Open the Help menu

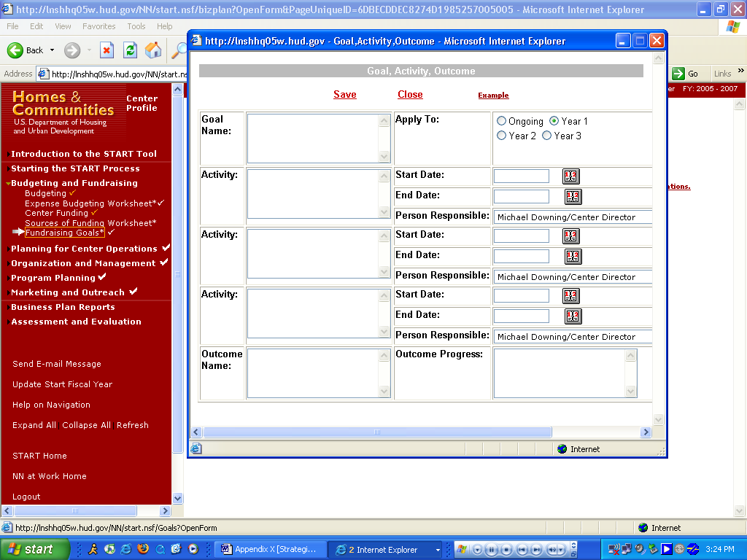coord(164,26)
